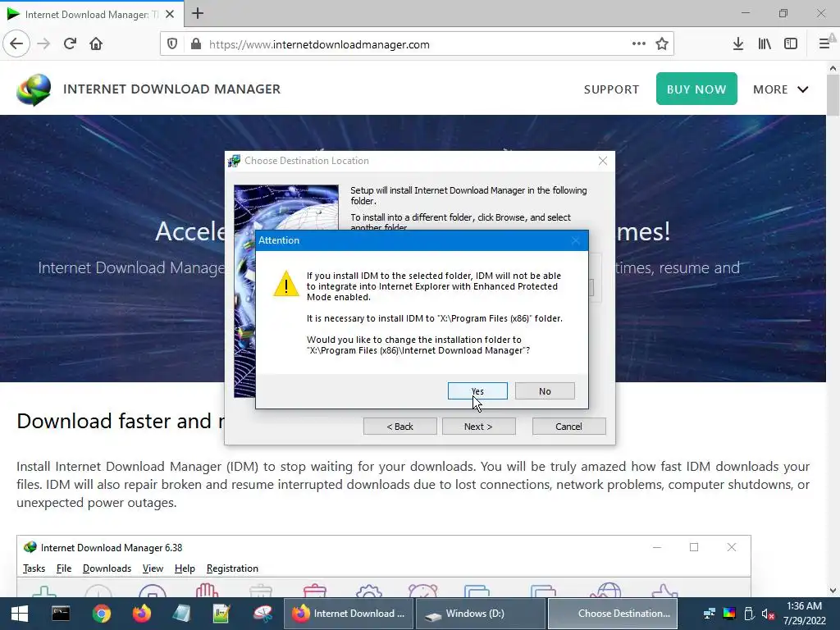
Task: Close the Internet Download Manager tab
Action: coord(170,14)
